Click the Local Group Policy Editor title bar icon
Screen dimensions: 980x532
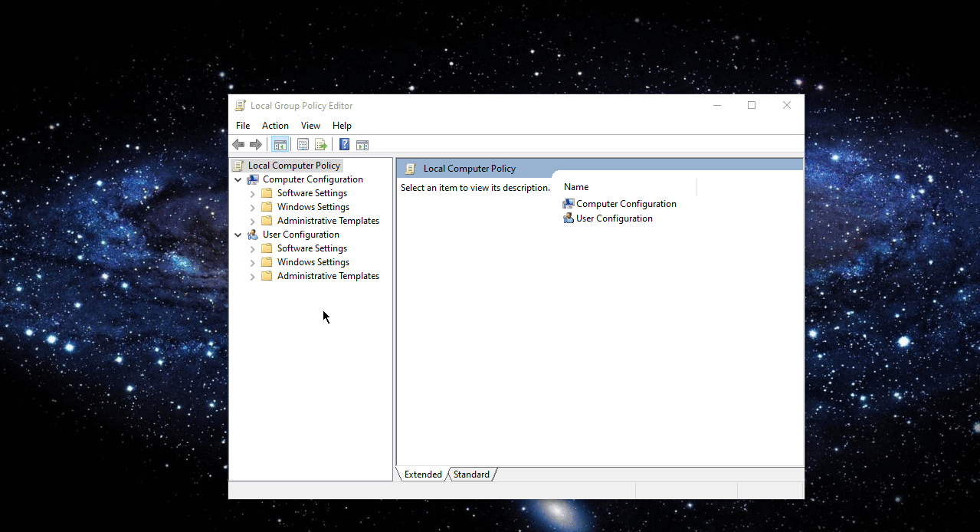241,106
